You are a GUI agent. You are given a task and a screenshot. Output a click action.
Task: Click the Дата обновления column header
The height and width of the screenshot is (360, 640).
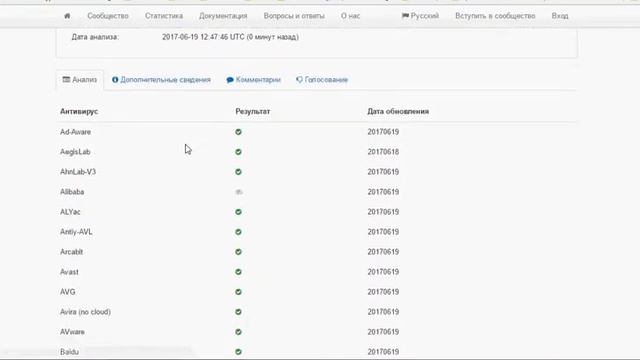click(x=398, y=111)
